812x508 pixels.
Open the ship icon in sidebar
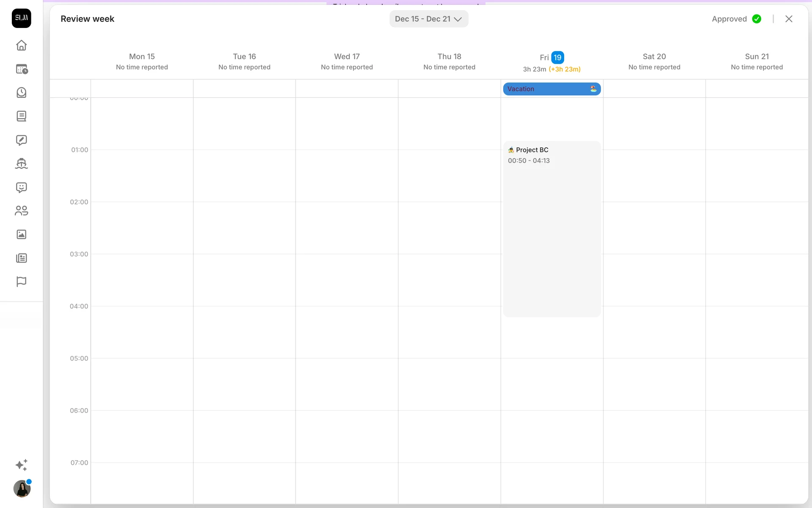coord(22,163)
